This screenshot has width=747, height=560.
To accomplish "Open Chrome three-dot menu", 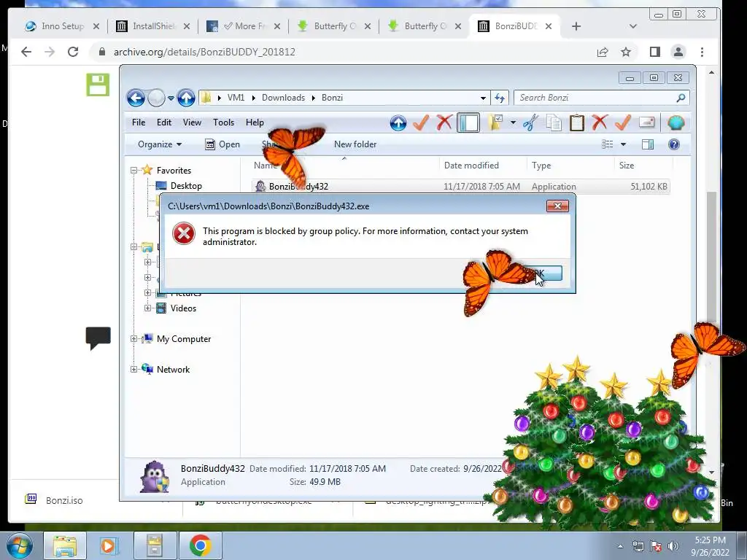I will pyautogui.click(x=702, y=52).
